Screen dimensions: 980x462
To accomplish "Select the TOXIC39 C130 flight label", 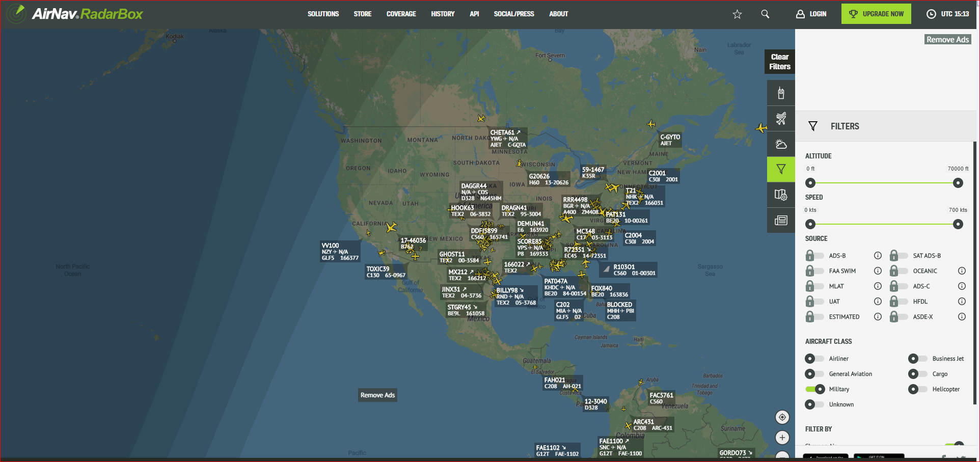I will (386, 272).
